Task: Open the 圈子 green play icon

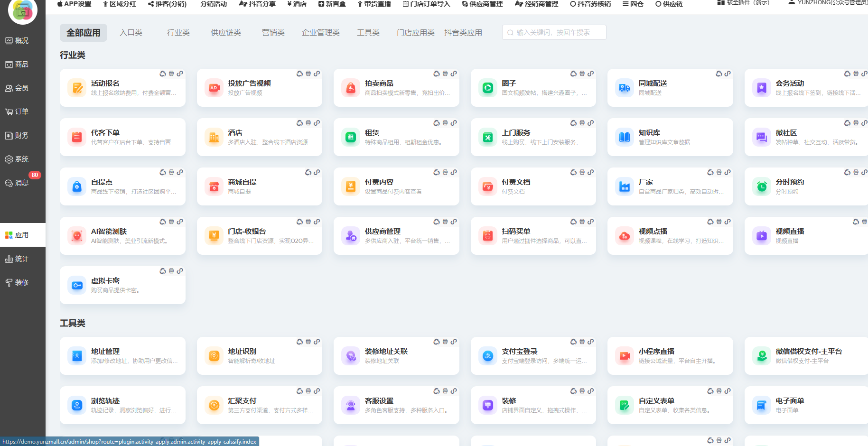Action: pos(488,88)
